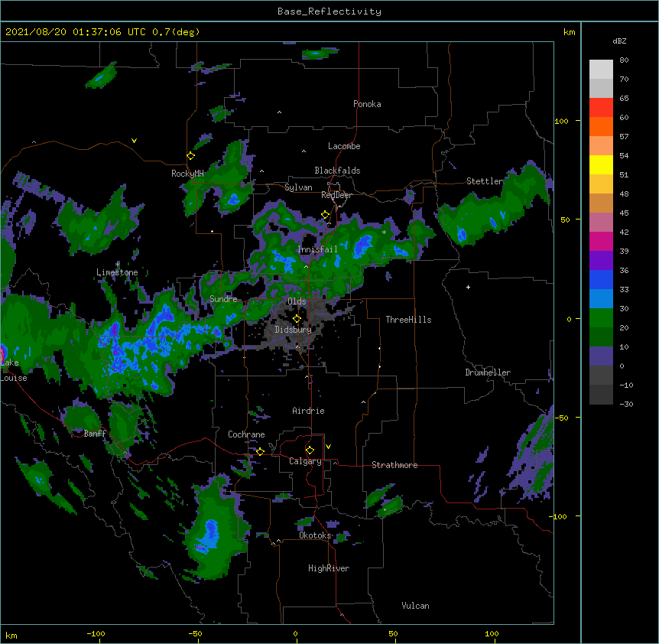The image size is (659, 644).
Task: Click the 50 tick on horizontal axis
Action: click(x=393, y=633)
